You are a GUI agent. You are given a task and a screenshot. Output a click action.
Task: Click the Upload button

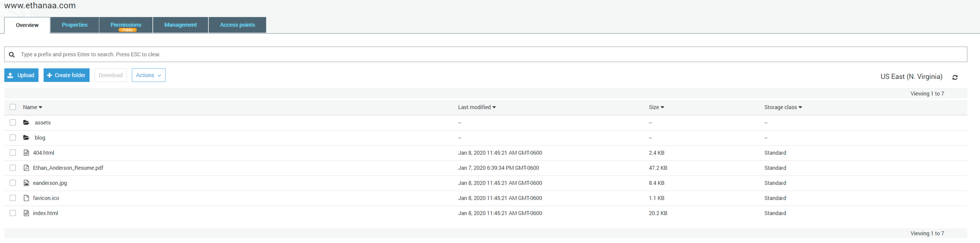[21, 75]
